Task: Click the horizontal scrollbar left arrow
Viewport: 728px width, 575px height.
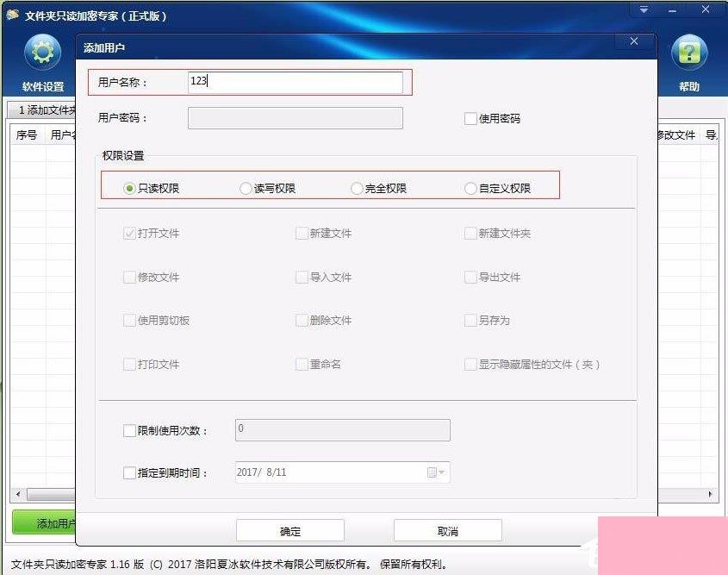Action: pos(18,494)
